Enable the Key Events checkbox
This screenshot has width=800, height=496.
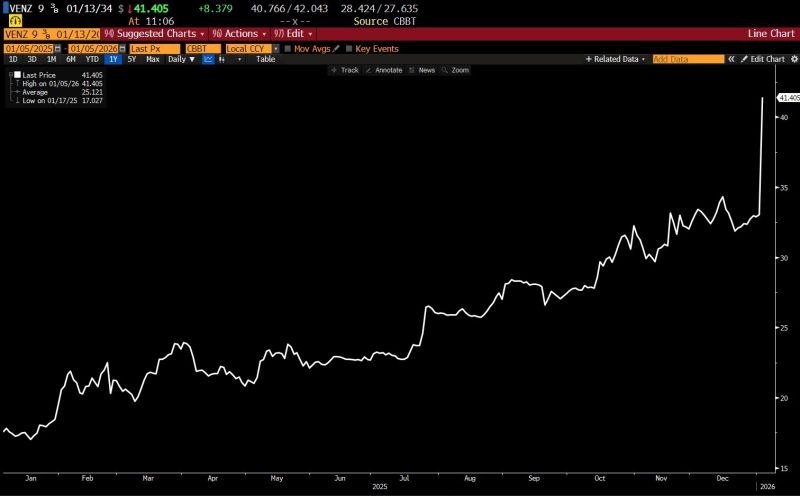tap(349, 48)
